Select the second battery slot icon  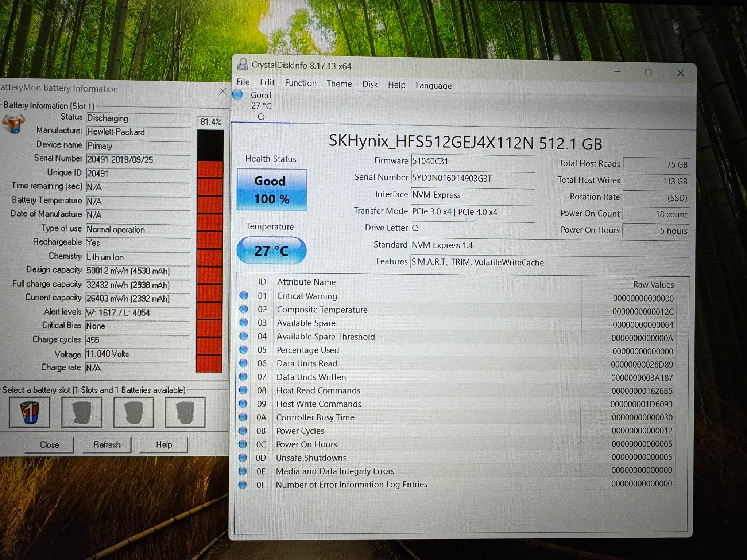(x=82, y=412)
